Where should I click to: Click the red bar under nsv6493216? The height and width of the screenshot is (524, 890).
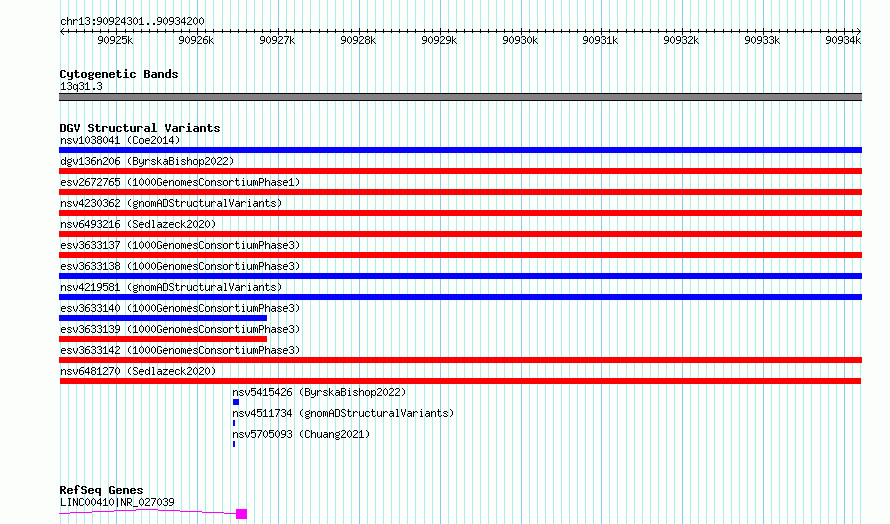[x=460, y=234]
